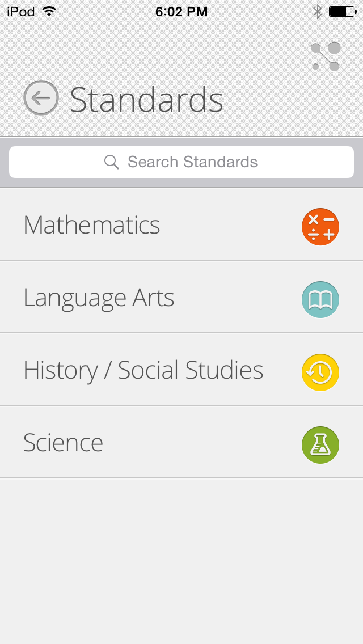Tap the green Science flask icon
Viewport: 363px width, 644px height.
tap(320, 444)
